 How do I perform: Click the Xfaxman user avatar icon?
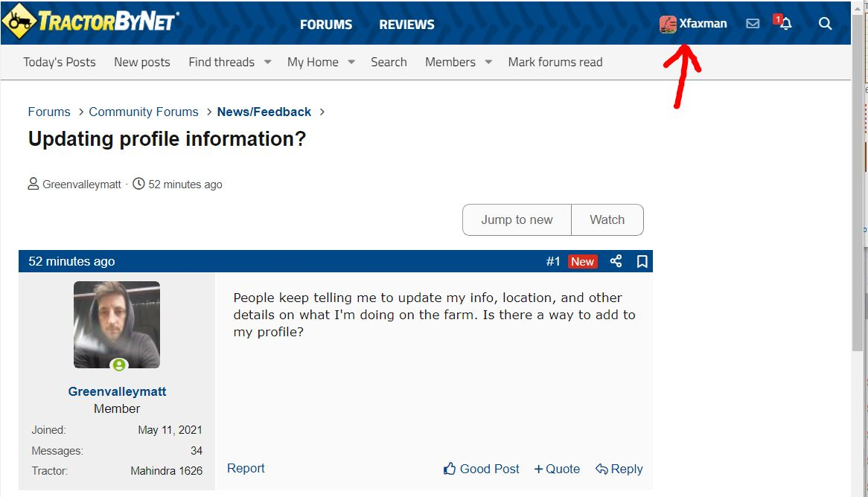[668, 25]
